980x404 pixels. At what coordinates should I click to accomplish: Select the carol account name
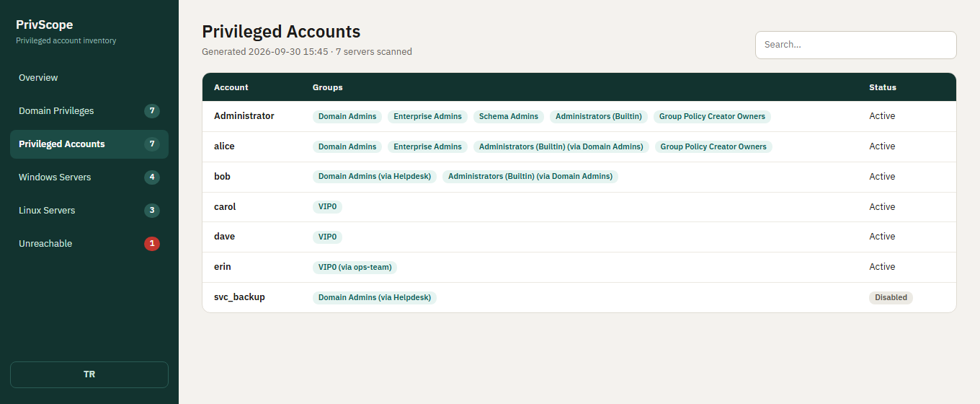coord(225,207)
